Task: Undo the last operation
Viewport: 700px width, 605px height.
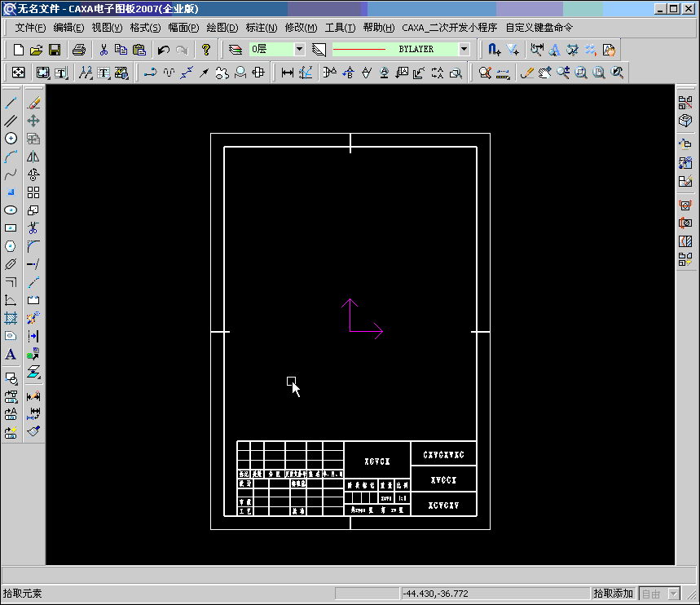Action: [164, 50]
